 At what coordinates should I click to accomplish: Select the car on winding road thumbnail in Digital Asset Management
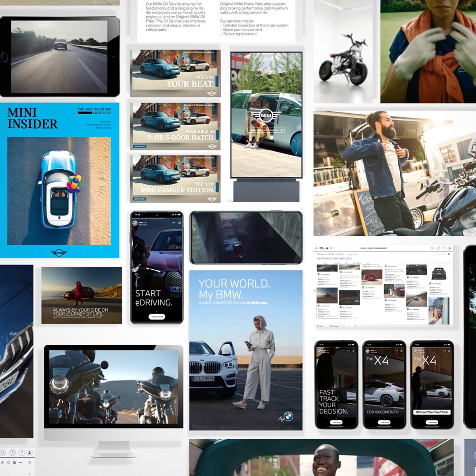pos(416,299)
